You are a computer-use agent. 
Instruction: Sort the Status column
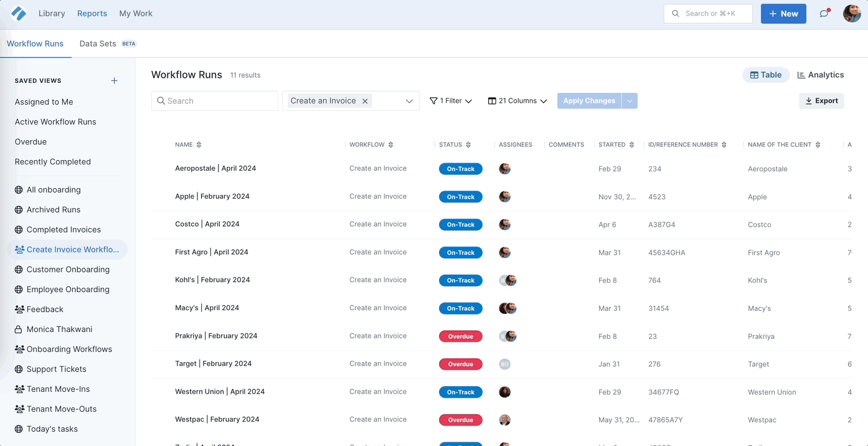[468, 145]
